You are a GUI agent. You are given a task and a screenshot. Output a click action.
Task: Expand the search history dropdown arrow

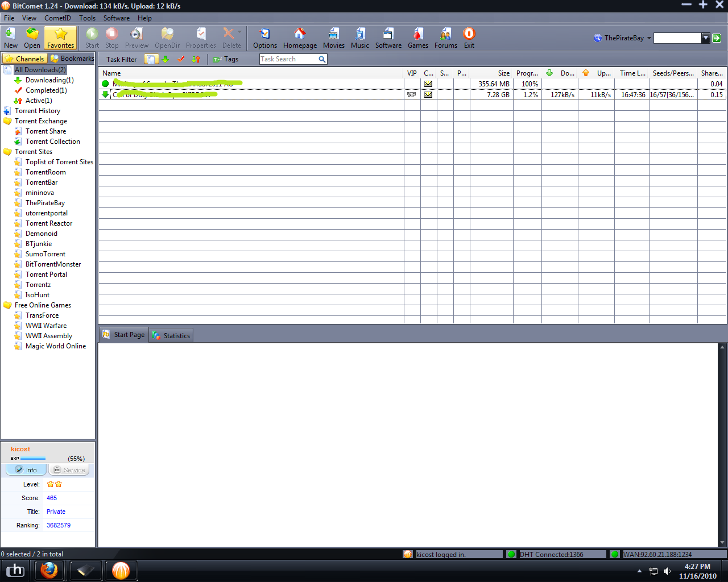point(706,38)
